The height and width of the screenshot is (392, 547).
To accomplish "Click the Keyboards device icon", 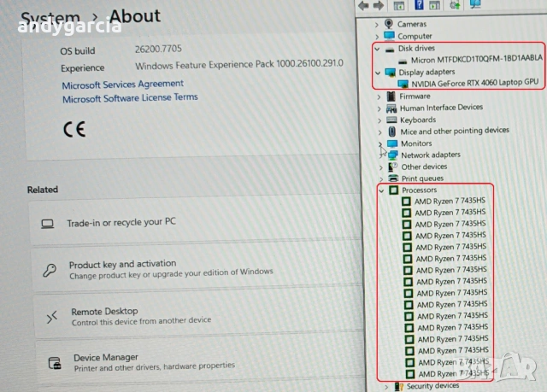I will [391, 120].
